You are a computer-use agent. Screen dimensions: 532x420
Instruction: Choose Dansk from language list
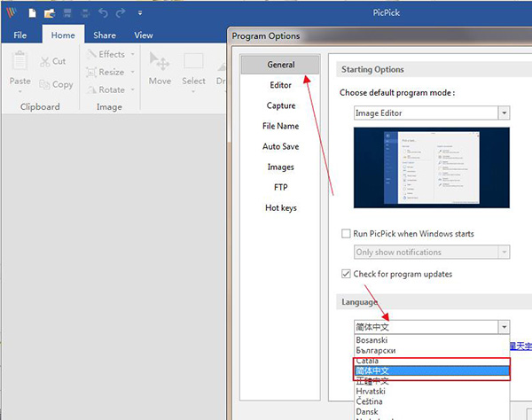[431, 411]
